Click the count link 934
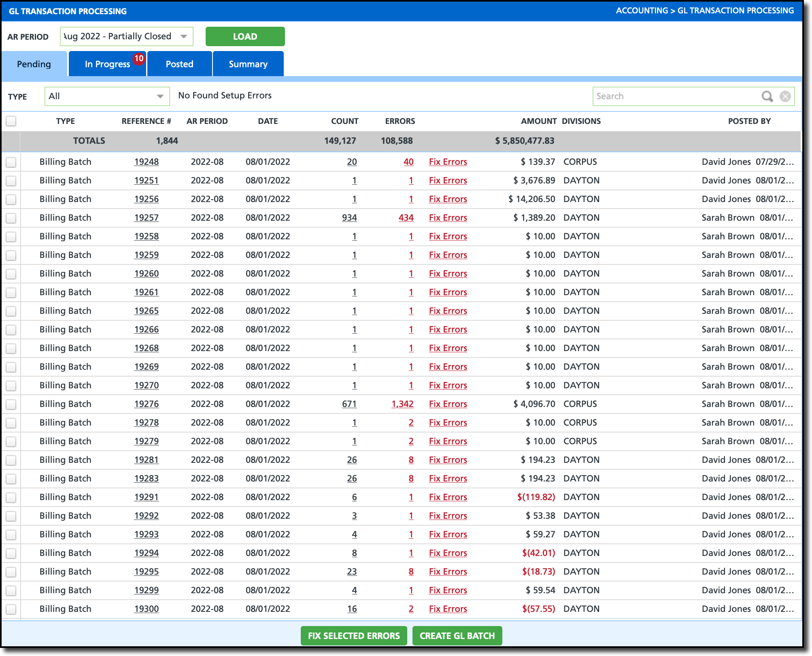The width and height of the screenshot is (812, 656). 349,218
